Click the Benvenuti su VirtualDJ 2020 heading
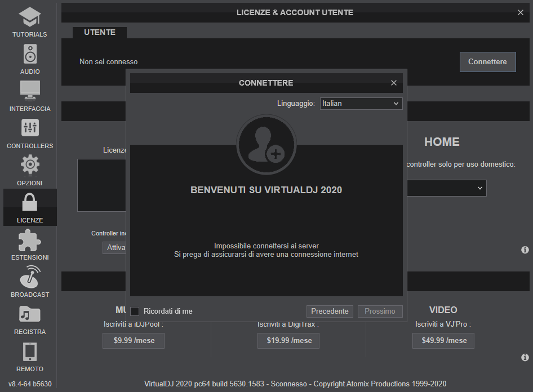 click(266, 190)
